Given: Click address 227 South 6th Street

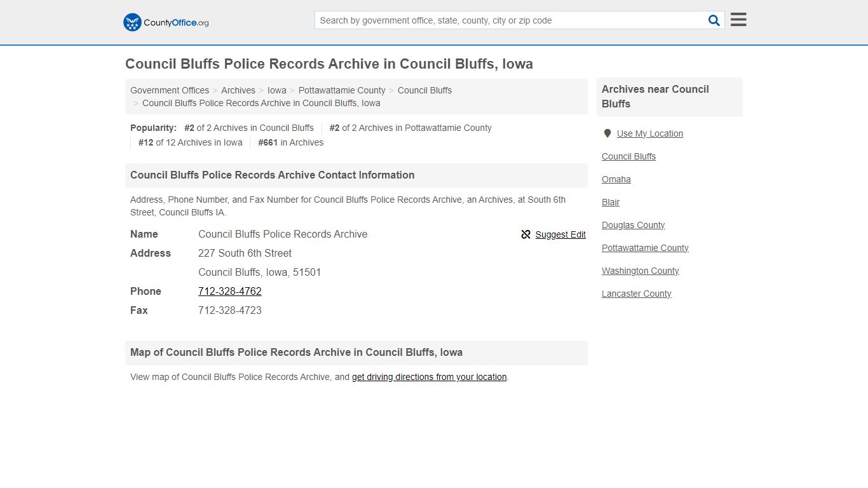Looking at the screenshot, I should [245, 253].
